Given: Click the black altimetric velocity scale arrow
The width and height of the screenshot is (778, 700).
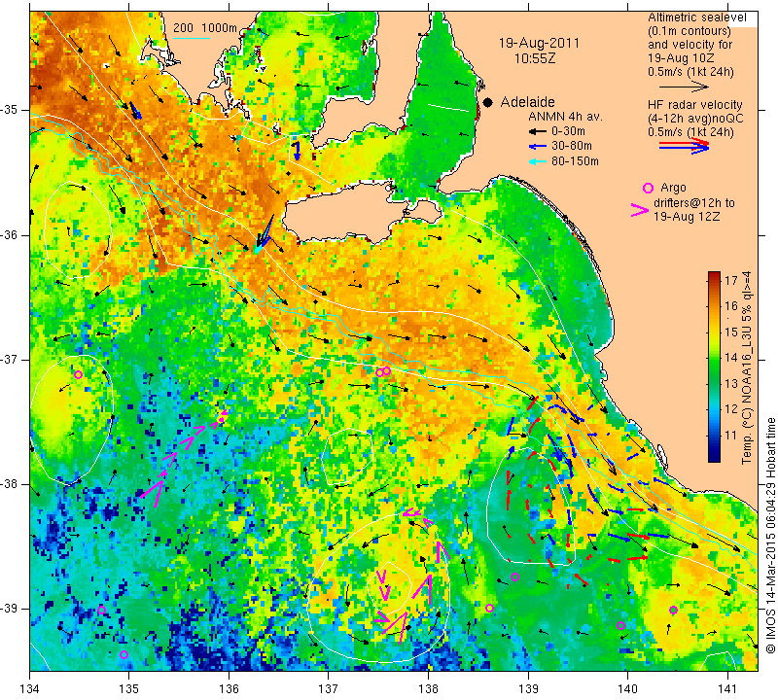Looking at the screenshot, I should [x=685, y=87].
